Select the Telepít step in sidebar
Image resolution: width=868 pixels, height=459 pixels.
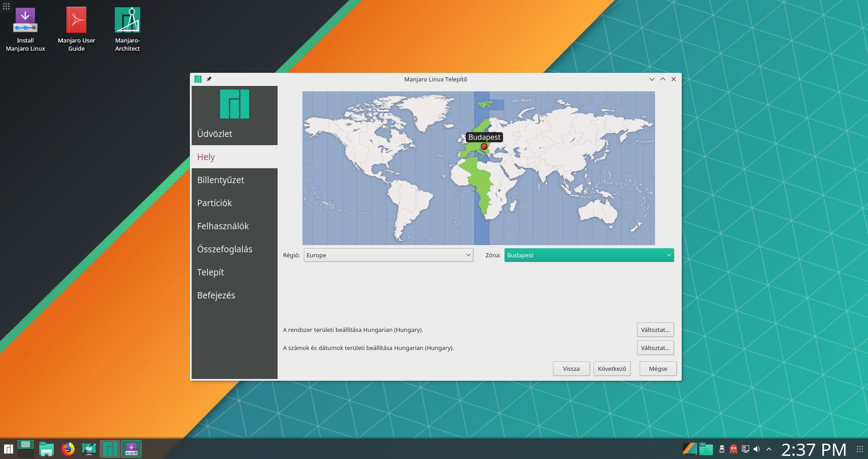(x=235, y=272)
